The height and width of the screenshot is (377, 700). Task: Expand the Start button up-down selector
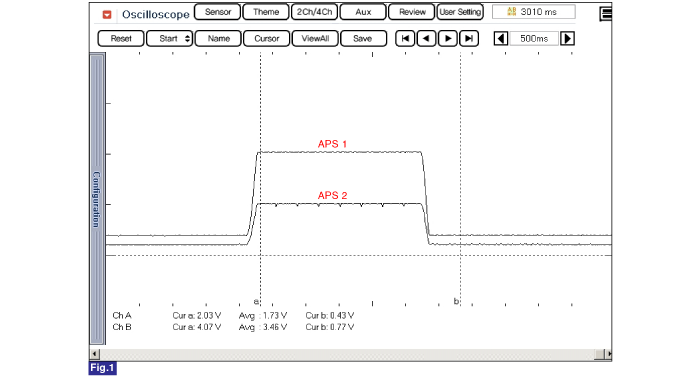(x=188, y=38)
